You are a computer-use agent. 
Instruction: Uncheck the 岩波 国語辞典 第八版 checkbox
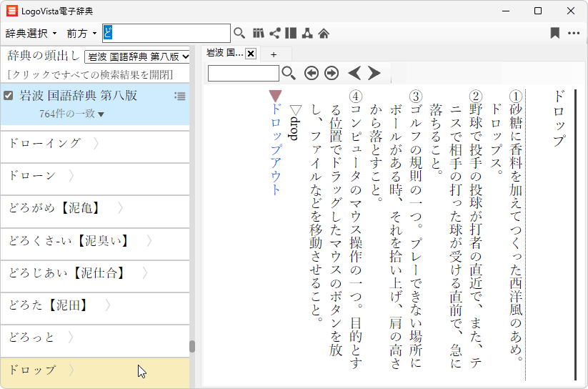pyautogui.click(x=9, y=95)
